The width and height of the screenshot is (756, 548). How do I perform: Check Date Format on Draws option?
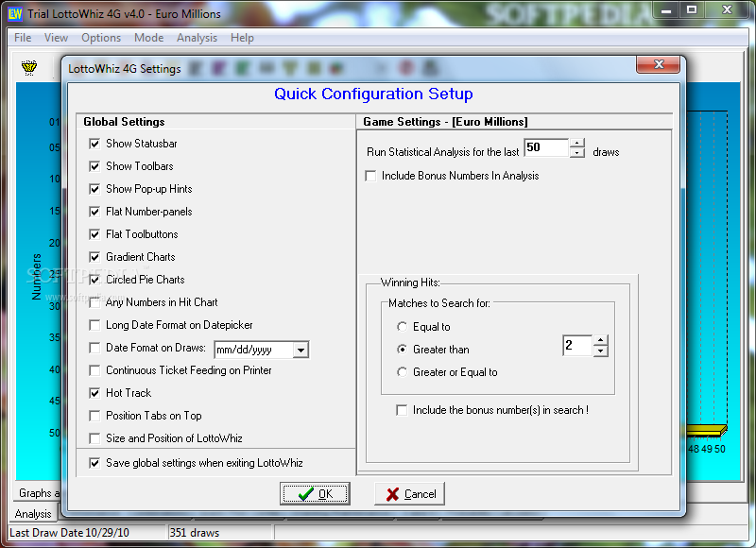click(x=94, y=348)
